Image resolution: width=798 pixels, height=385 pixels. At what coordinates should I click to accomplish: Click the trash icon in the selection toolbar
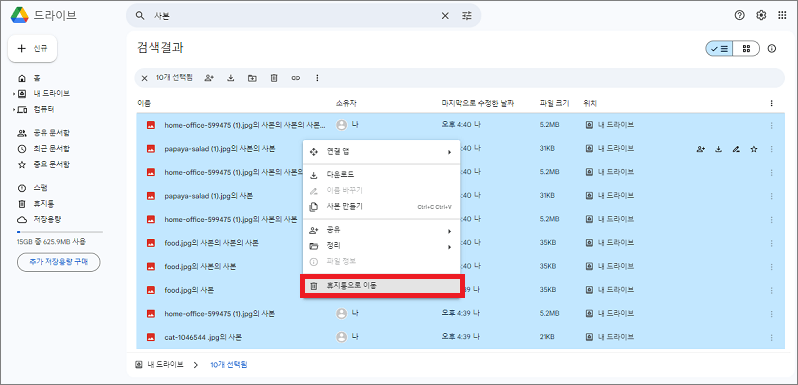pyautogui.click(x=274, y=78)
